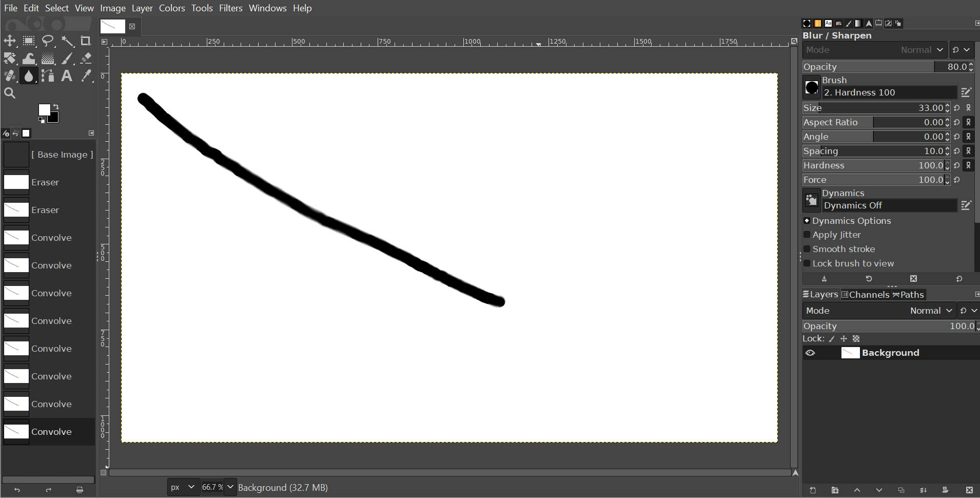The width and height of the screenshot is (980, 498).
Task: Click the white foreground color swatch
Action: pyautogui.click(x=44, y=109)
